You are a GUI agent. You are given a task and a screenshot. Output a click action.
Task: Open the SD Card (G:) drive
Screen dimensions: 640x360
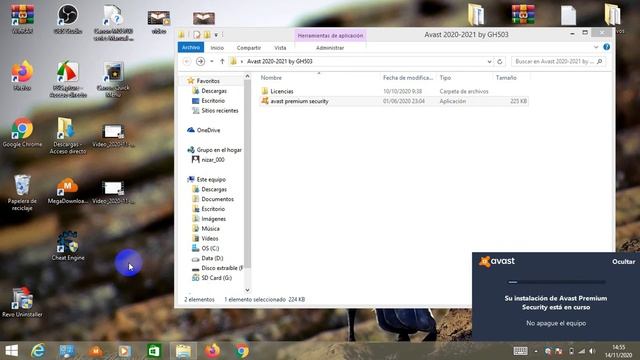tap(216, 278)
